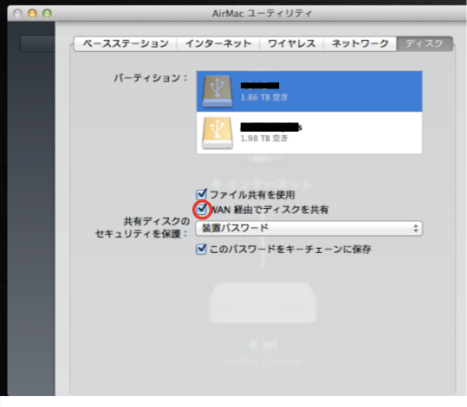This screenshot has width=467, height=407.
Task: Select the ワイヤレス tab
Action: tap(291, 44)
